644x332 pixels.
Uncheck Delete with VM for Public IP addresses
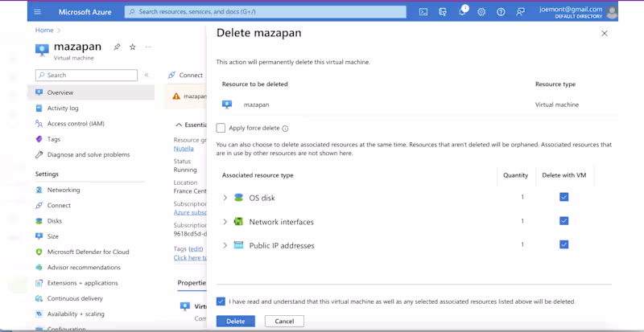[564, 244]
